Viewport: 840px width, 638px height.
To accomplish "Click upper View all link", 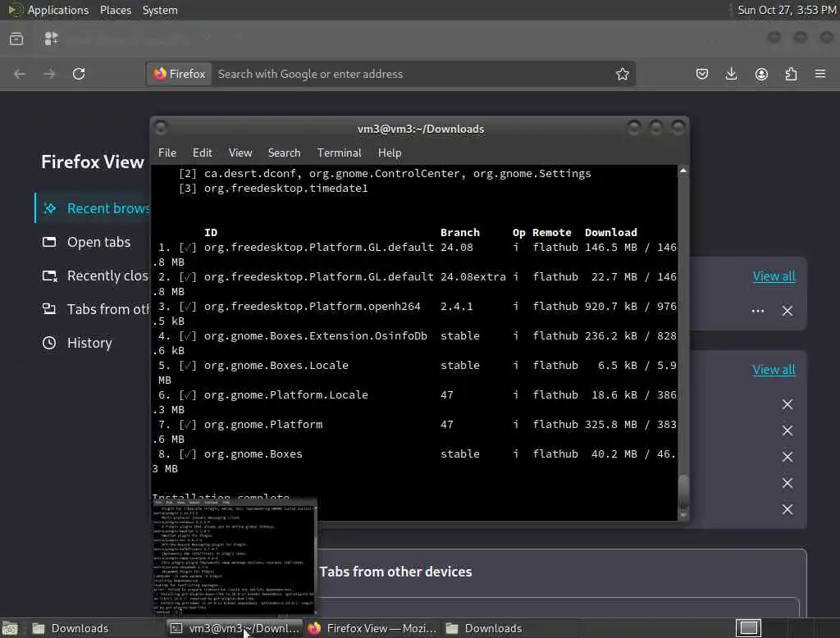I will point(774,276).
